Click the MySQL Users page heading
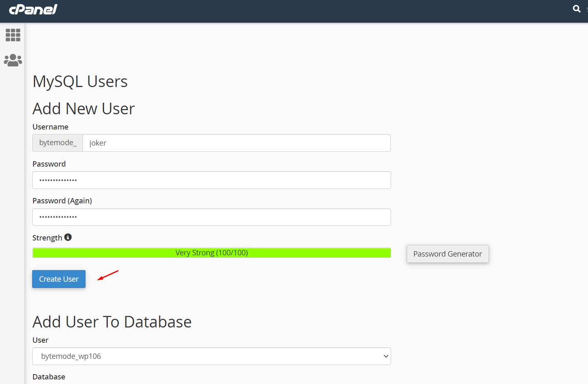 80,82
